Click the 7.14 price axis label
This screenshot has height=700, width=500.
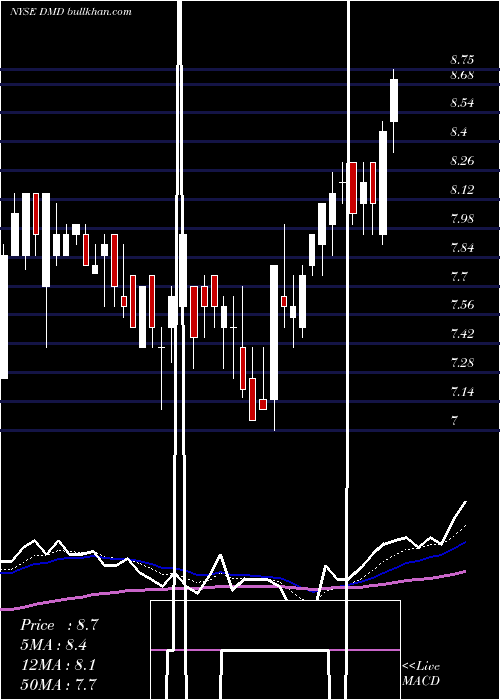[x=462, y=392]
